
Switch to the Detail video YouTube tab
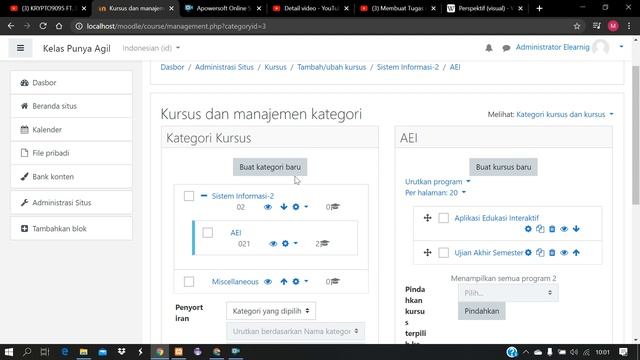tap(311, 8)
